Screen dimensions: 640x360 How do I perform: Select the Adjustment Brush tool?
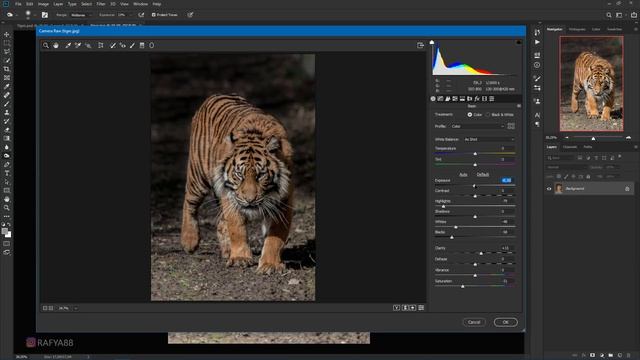(x=132, y=45)
